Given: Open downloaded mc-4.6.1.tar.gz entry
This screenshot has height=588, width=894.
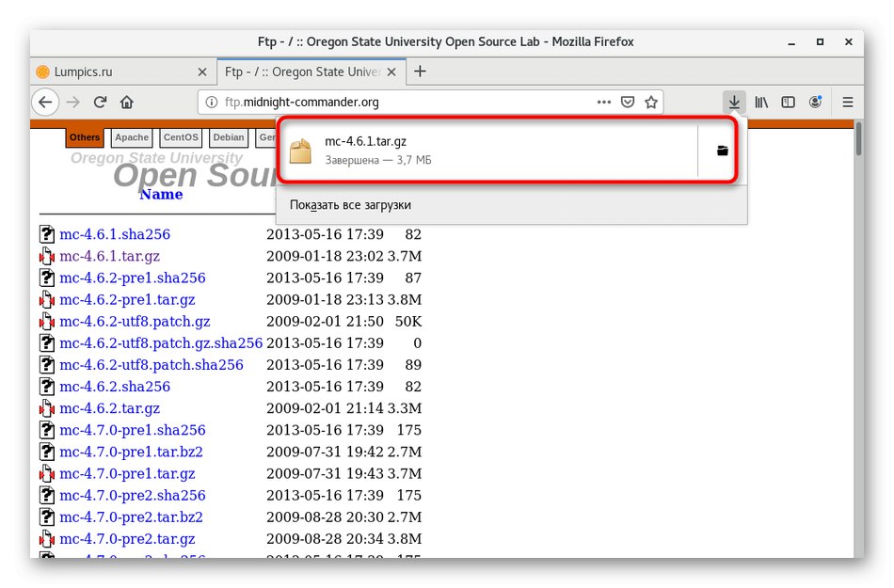Looking at the screenshot, I should point(487,151).
